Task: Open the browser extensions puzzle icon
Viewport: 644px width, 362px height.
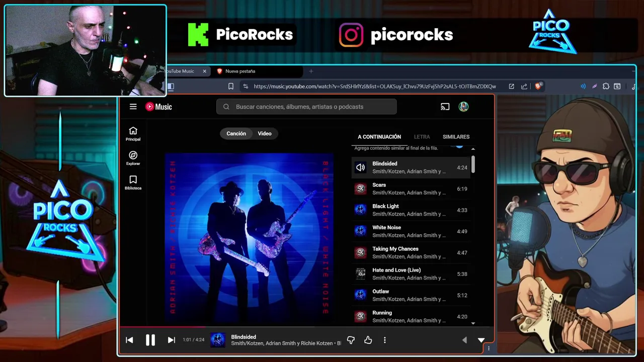Action: pos(606,86)
